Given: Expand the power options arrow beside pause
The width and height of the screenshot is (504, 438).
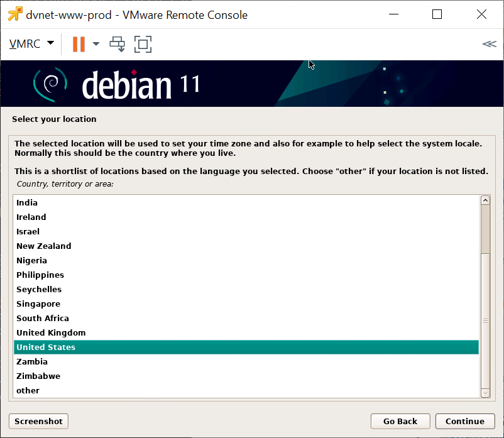Looking at the screenshot, I should (96, 44).
